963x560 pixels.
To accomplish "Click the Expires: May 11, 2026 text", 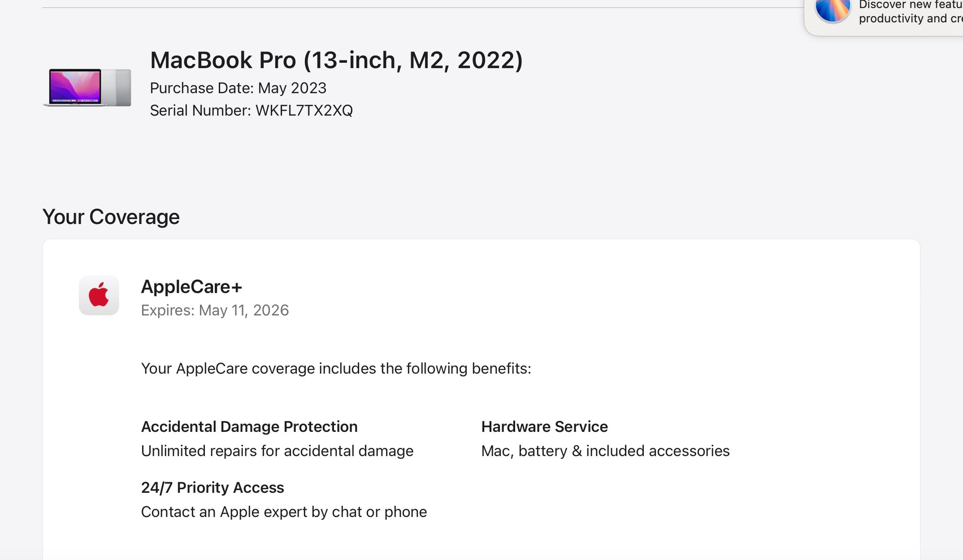I will pyautogui.click(x=215, y=310).
